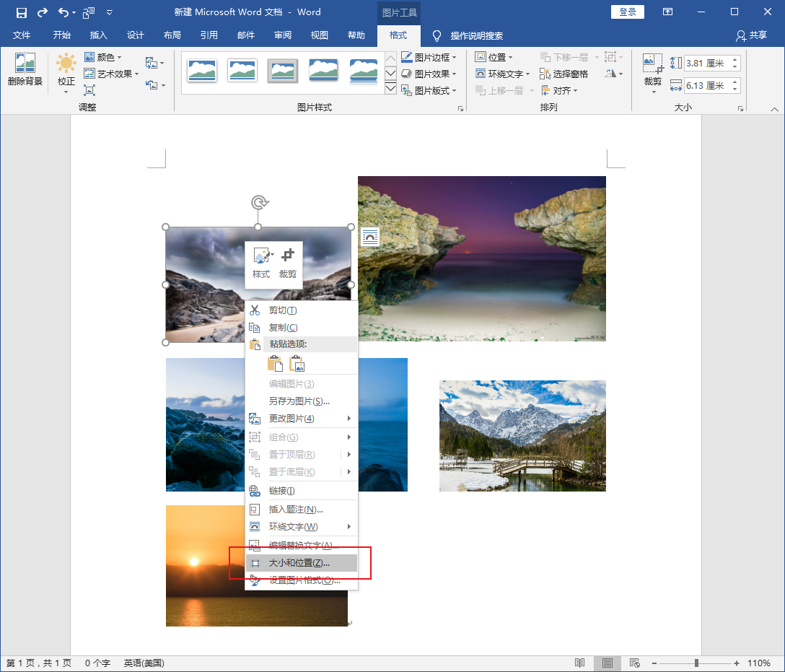This screenshot has width=785, height=672.
Task: Select 另存为图片 from the context menu
Action: click(298, 401)
